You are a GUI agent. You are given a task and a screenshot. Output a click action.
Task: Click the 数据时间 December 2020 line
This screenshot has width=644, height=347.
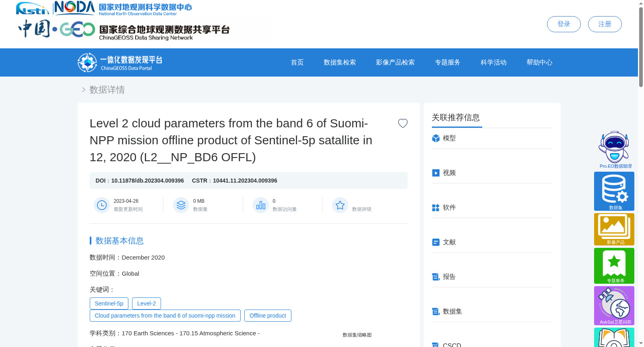point(127,258)
